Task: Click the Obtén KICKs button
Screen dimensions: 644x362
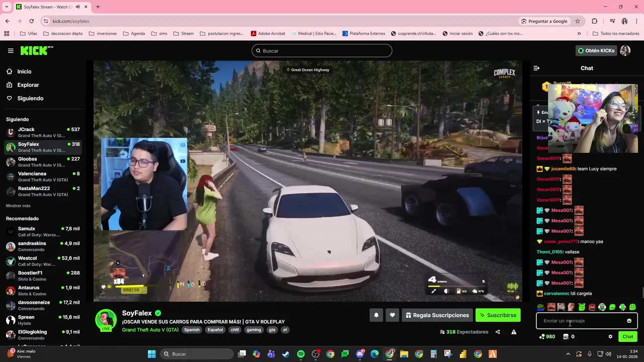Action: pos(596,51)
